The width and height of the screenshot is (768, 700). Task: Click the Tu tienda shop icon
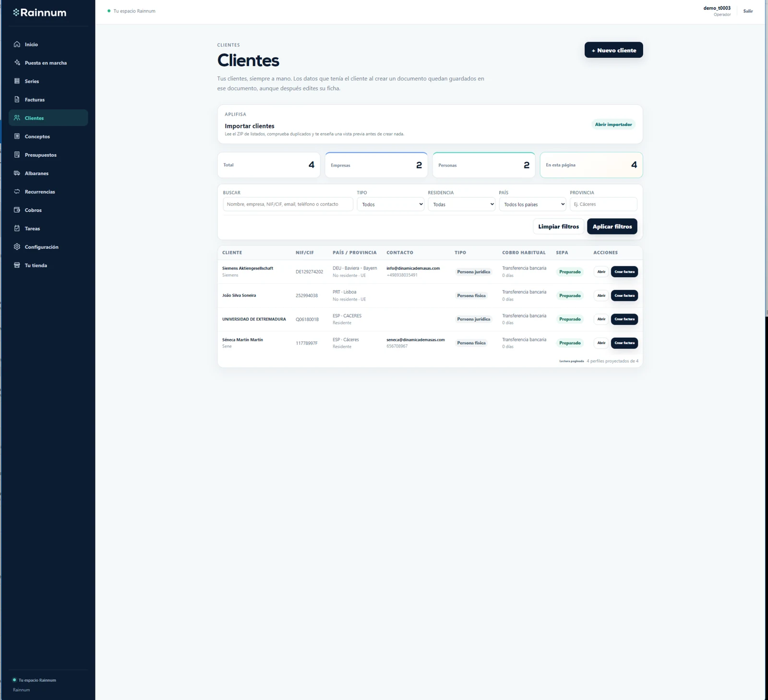coord(17,265)
